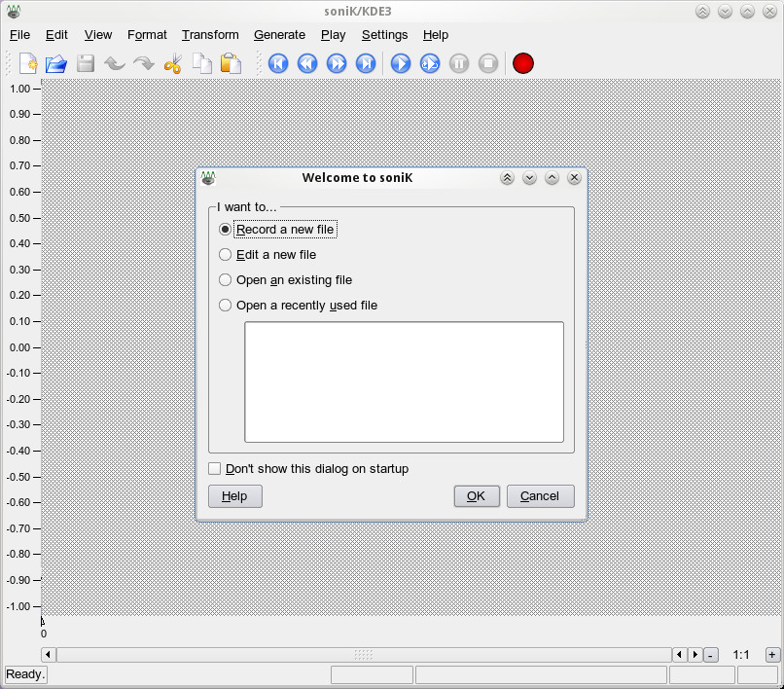Start playback with the Play icon

tap(401, 63)
